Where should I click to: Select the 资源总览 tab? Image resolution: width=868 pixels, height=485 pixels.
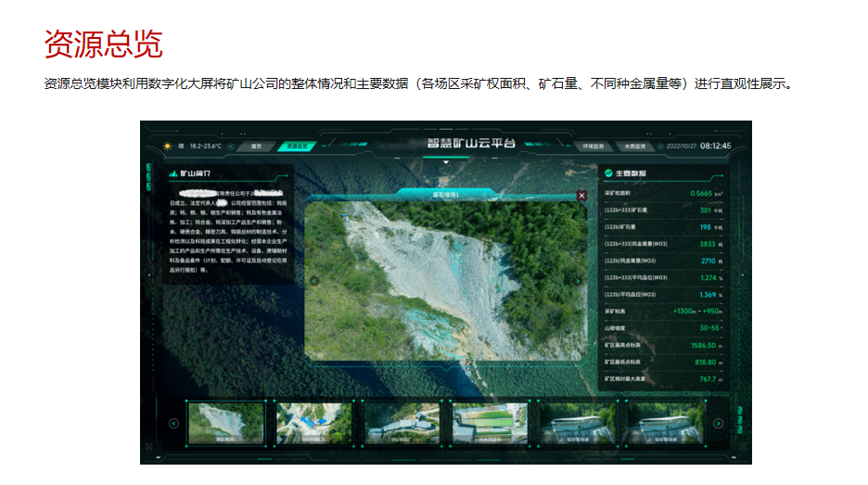coord(296,146)
